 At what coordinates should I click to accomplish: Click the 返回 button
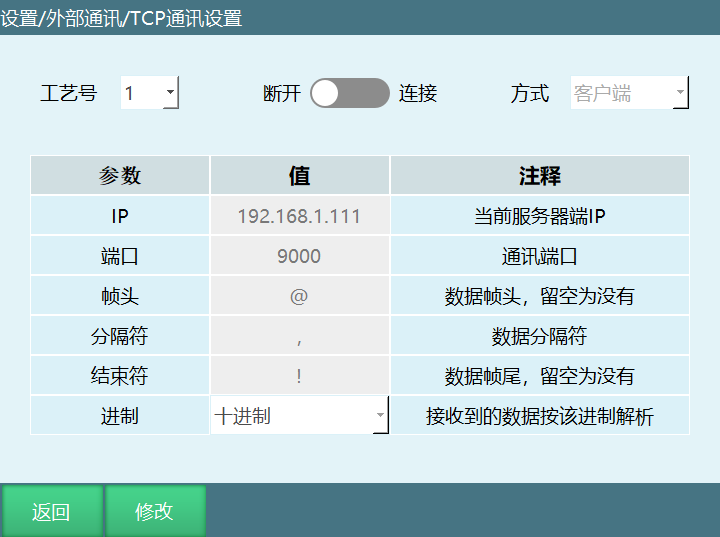[x=51, y=511]
